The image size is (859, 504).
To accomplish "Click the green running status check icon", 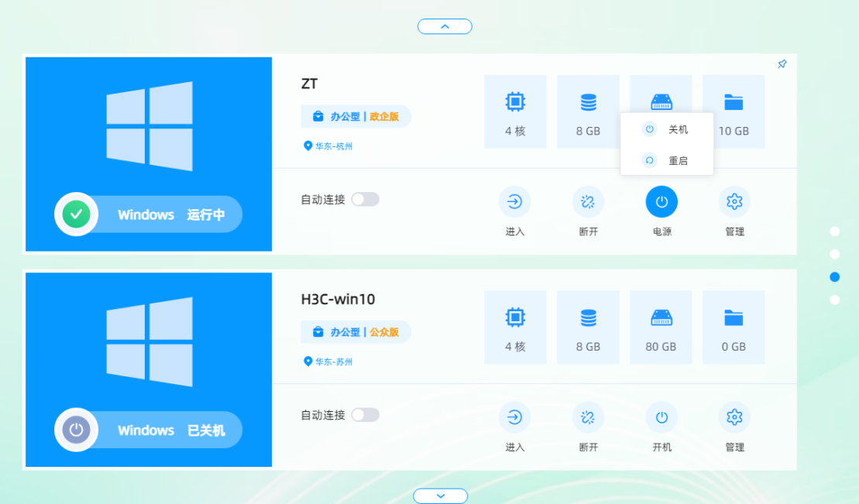I will [76, 214].
